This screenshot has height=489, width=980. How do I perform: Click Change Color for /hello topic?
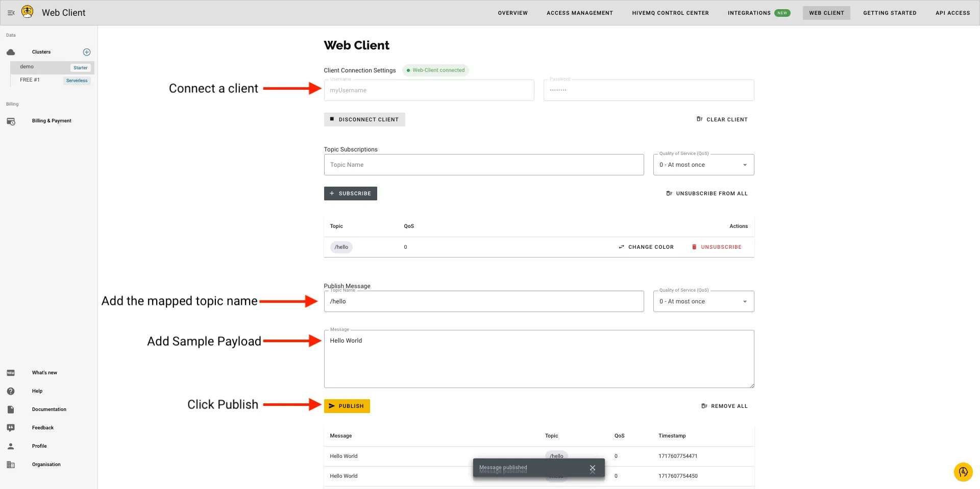(x=646, y=247)
